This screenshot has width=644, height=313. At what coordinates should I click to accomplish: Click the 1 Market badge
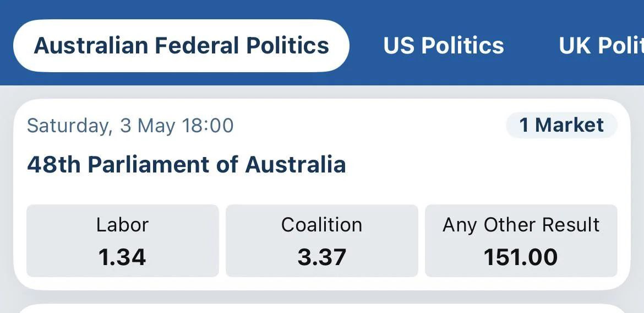(x=561, y=125)
